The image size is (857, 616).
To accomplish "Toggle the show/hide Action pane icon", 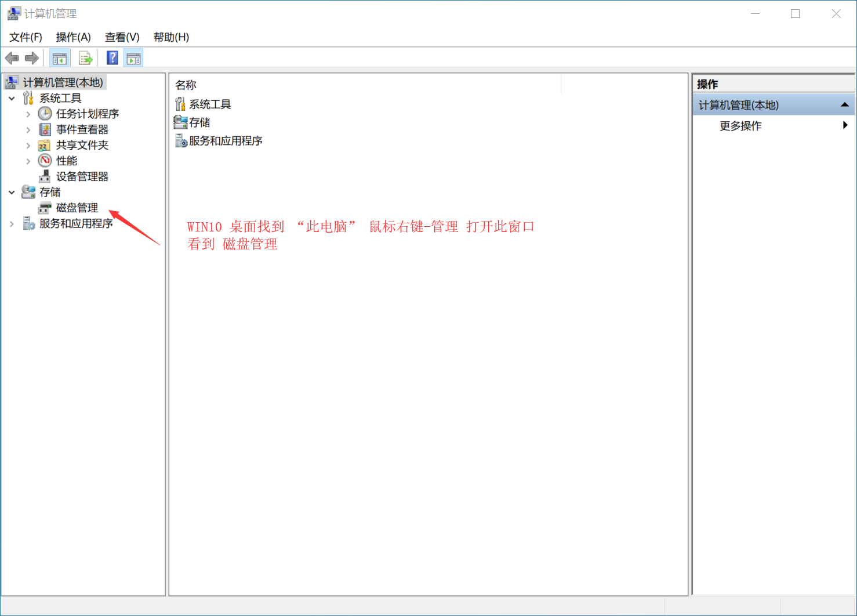I will click(133, 58).
